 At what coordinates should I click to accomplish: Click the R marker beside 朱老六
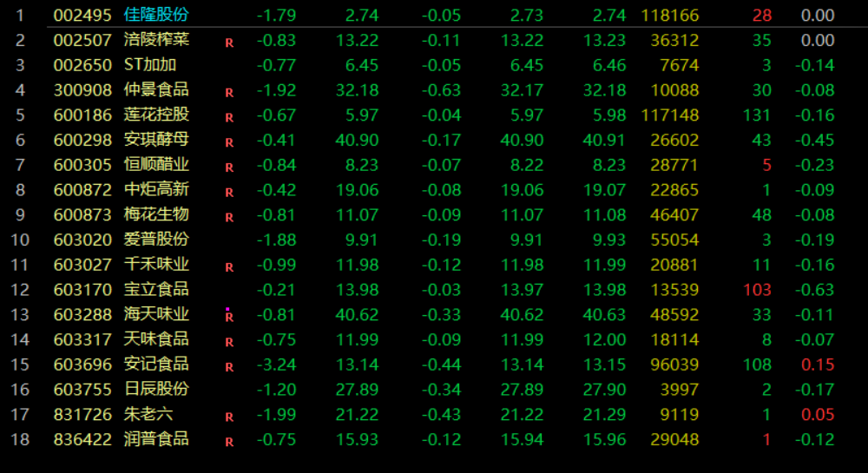(x=229, y=417)
